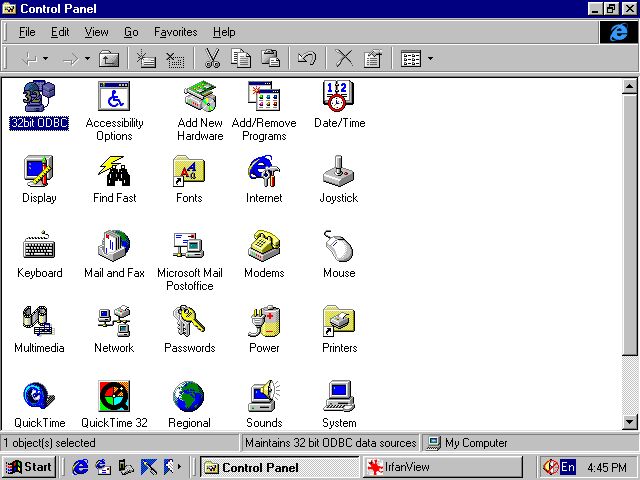Image resolution: width=640 pixels, height=480 pixels.
Task: Click the Internet Explorer logo throbber
Action: (x=618, y=32)
